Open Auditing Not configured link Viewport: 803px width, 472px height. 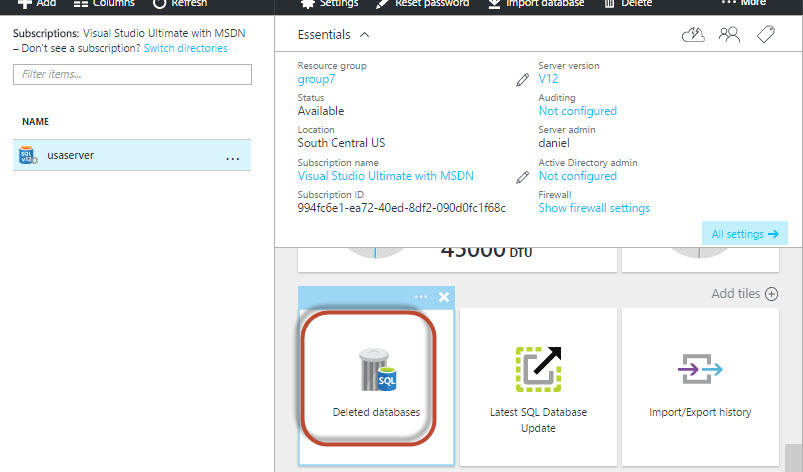(x=578, y=111)
